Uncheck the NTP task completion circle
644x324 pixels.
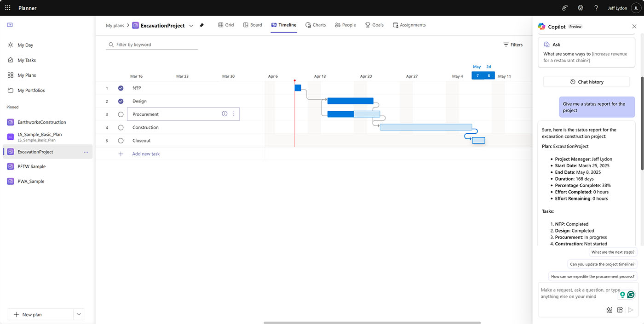click(x=121, y=88)
